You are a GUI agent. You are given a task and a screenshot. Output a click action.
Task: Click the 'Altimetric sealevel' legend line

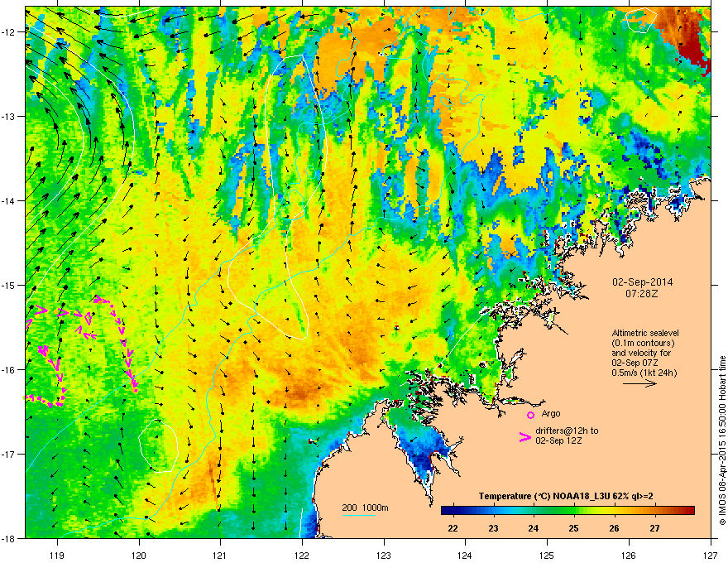click(x=645, y=333)
